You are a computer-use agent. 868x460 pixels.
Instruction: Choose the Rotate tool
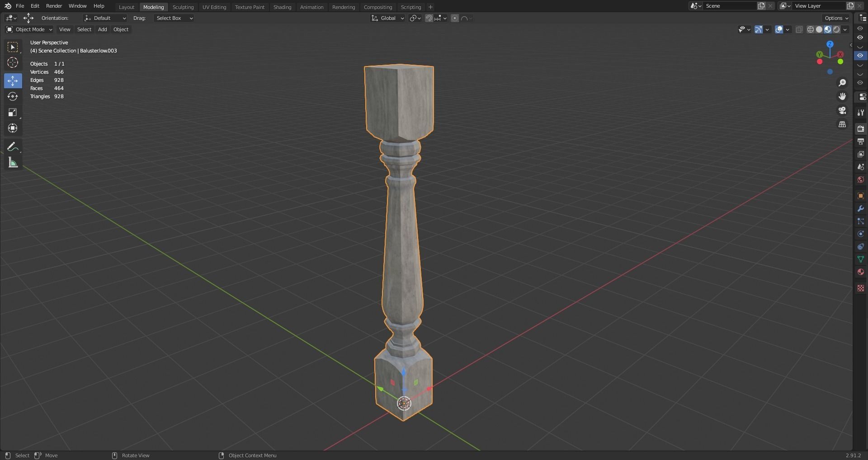tap(13, 96)
